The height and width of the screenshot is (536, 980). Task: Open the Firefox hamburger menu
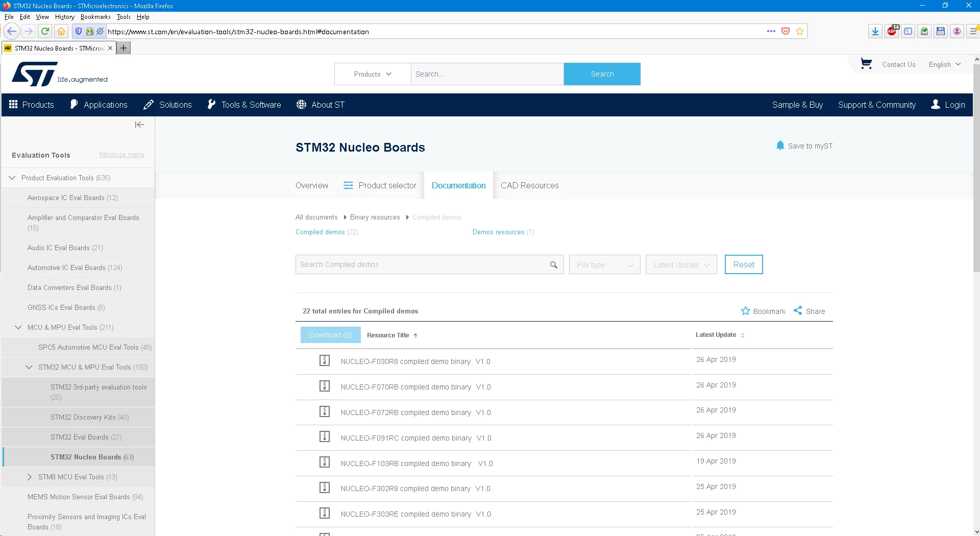click(973, 31)
